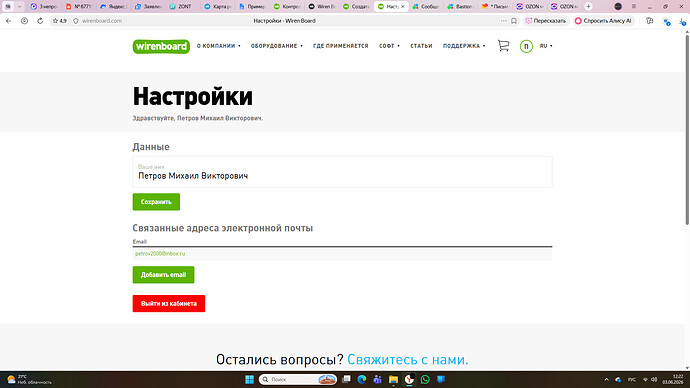Click the Wirenboard logo
Screen dimensions: 690x388
(x=161, y=46)
